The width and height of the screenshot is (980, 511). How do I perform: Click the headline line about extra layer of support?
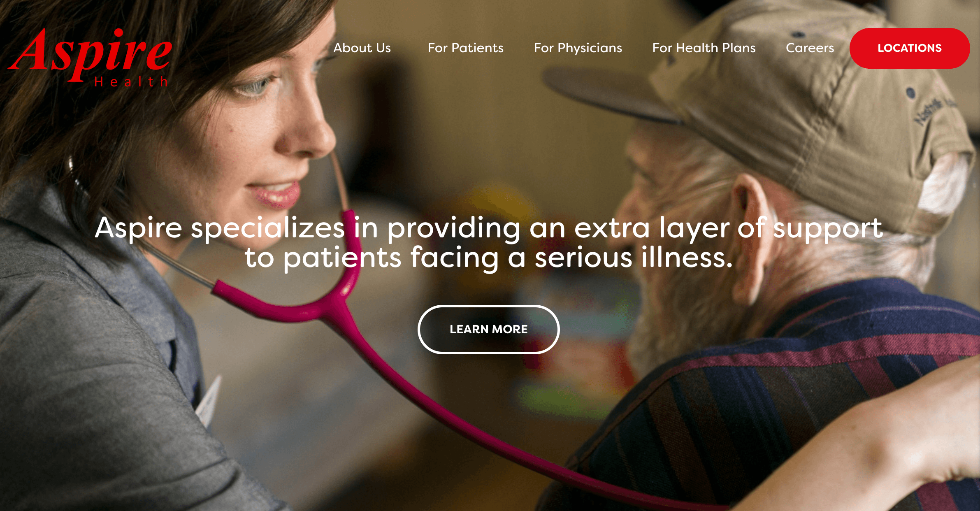click(x=489, y=228)
